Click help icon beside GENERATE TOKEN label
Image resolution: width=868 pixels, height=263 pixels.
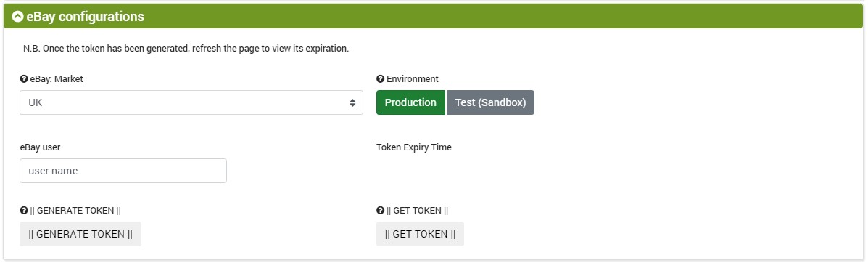(x=24, y=210)
